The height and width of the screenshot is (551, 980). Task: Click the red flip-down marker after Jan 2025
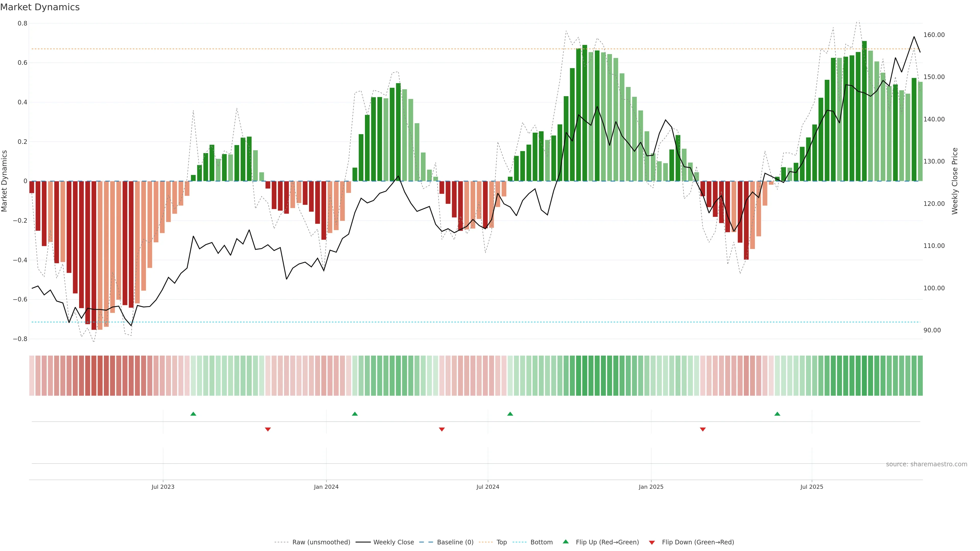click(x=703, y=429)
